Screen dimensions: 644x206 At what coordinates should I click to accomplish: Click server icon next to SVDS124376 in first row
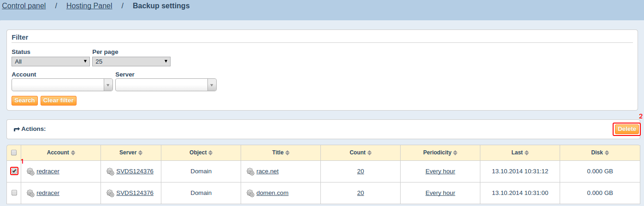click(110, 171)
